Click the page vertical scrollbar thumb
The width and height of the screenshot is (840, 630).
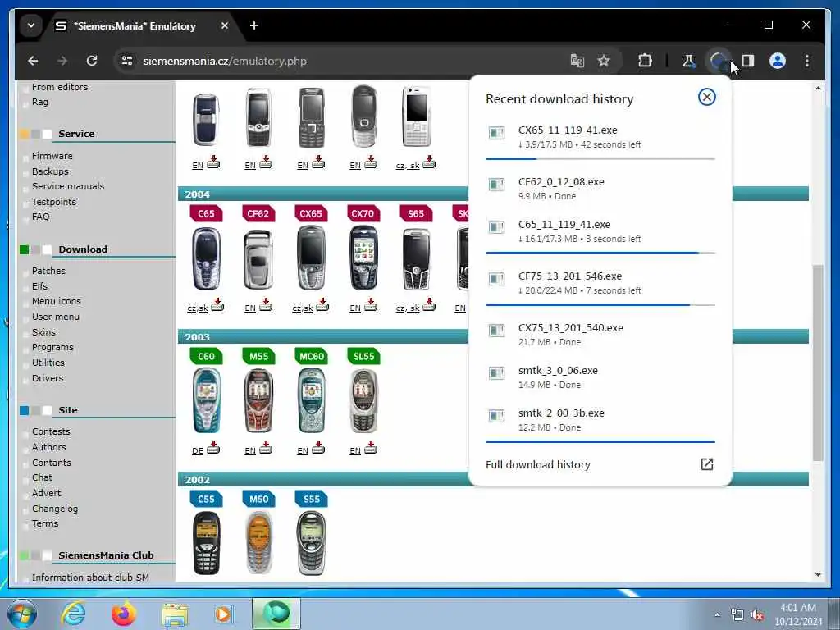tap(818, 362)
